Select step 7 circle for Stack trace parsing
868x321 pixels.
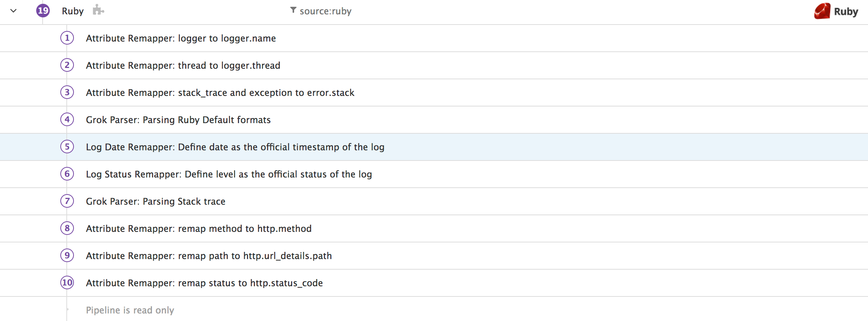pyautogui.click(x=67, y=201)
